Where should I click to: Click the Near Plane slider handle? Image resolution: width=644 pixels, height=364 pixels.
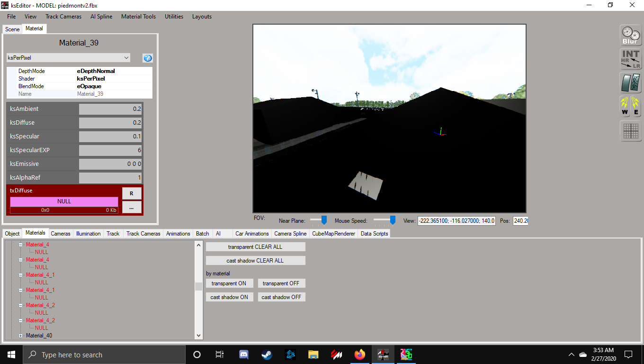coord(324,220)
